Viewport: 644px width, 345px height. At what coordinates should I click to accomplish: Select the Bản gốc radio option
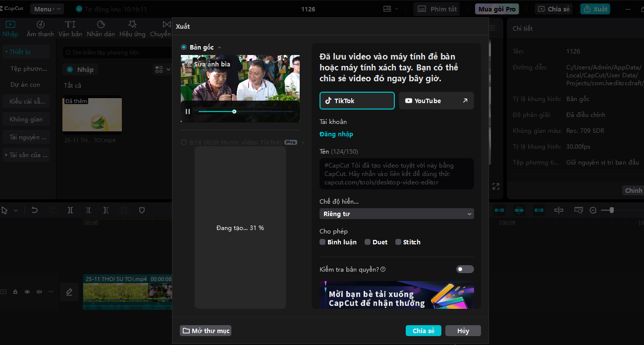pyautogui.click(x=184, y=47)
